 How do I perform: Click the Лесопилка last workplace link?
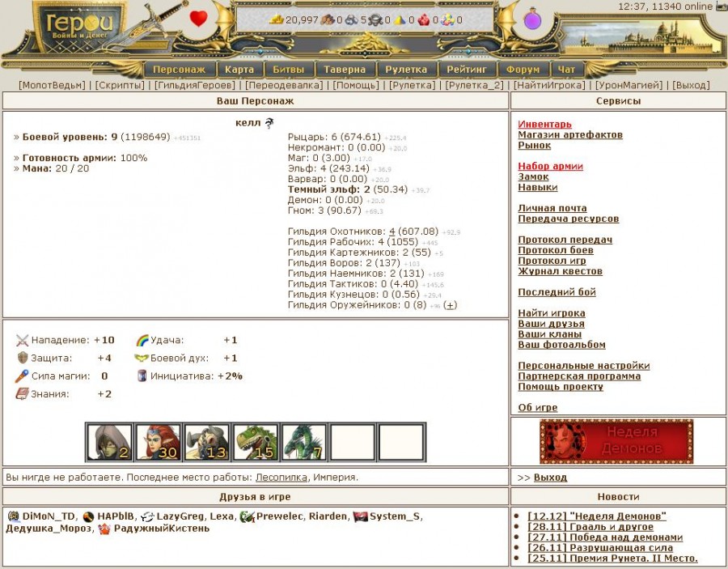[281, 478]
